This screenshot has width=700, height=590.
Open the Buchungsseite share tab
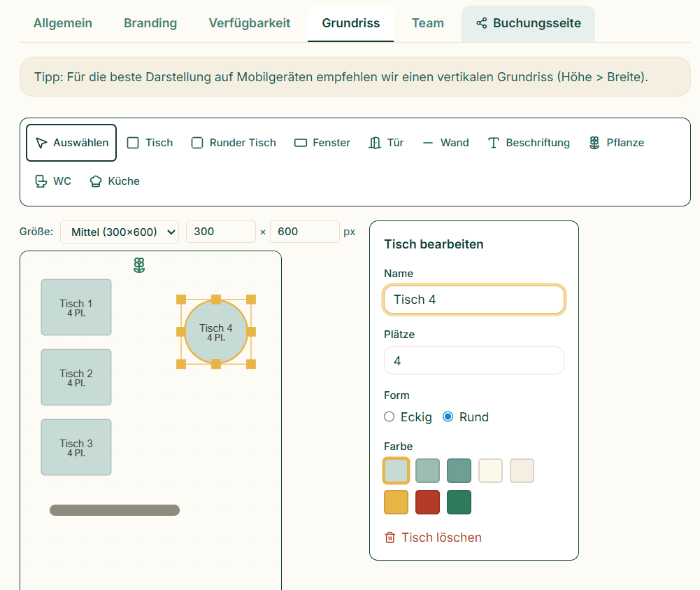[528, 23]
